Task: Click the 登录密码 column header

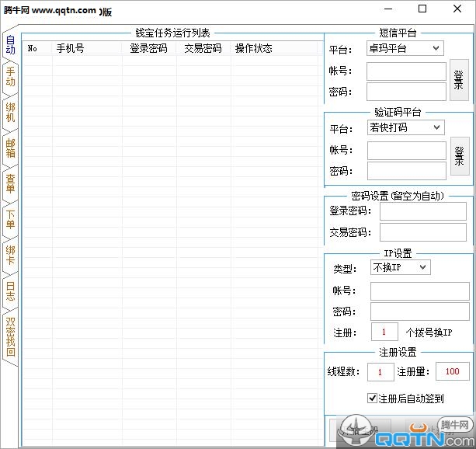Action: [x=149, y=49]
